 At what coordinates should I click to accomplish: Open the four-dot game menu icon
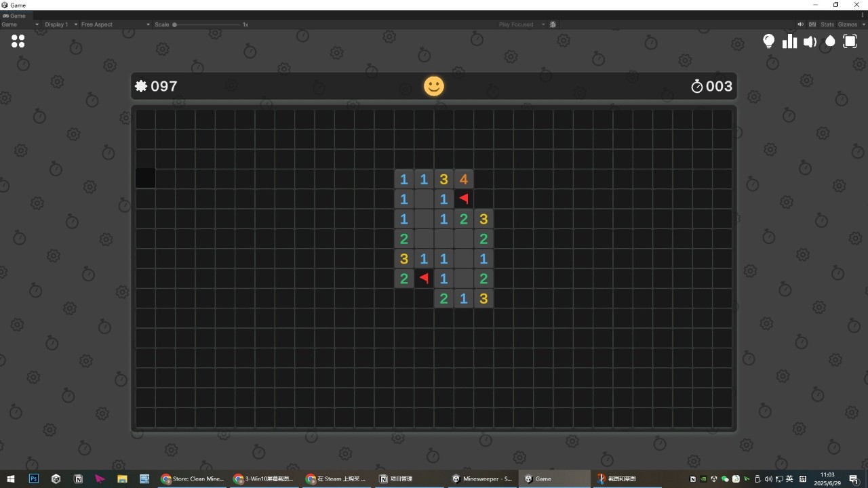(18, 41)
